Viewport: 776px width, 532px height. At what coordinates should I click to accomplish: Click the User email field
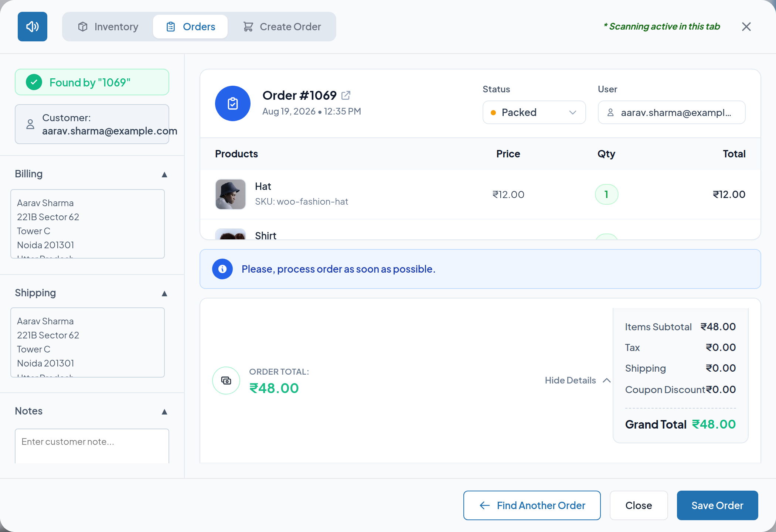671,112
